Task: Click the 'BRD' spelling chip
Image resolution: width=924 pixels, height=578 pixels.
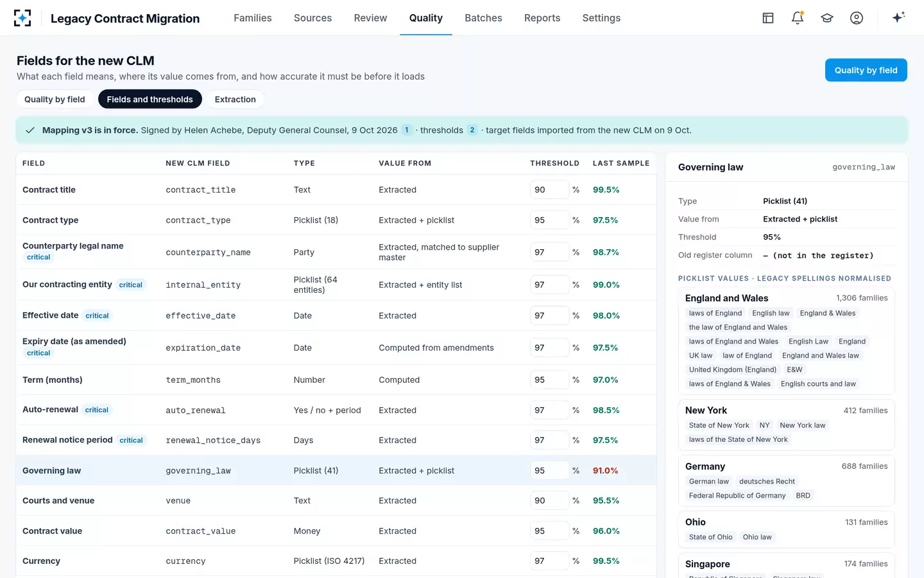Action: [803, 495]
